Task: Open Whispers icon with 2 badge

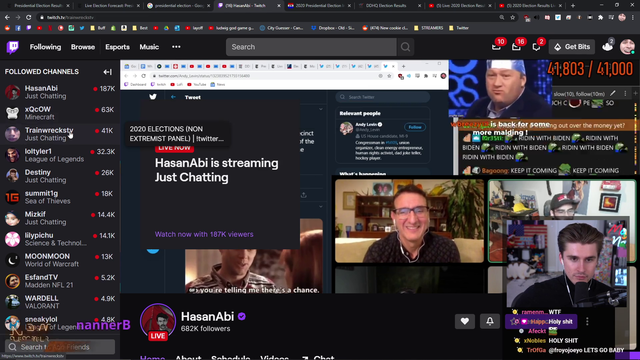Action: (x=536, y=47)
